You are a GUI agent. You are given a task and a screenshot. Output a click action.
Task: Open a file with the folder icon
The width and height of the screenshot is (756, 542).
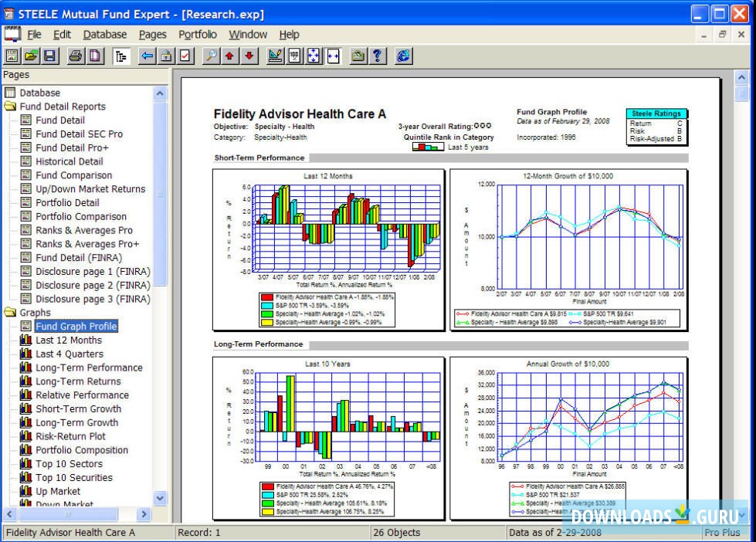click(x=31, y=56)
